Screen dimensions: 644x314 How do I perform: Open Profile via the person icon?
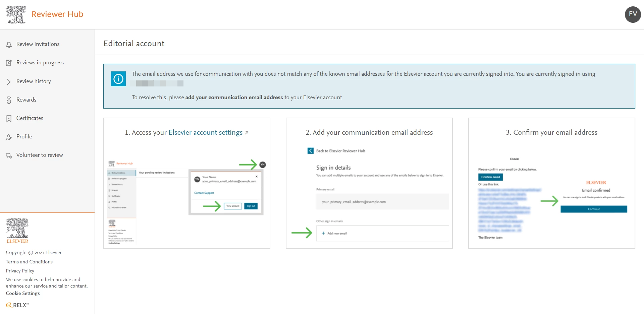(9, 136)
